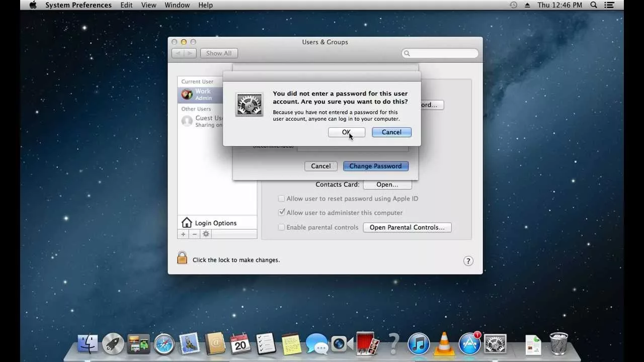Open iTunes from the dock
The width and height of the screenshot is (644, 362).
[x=419, y=344]
